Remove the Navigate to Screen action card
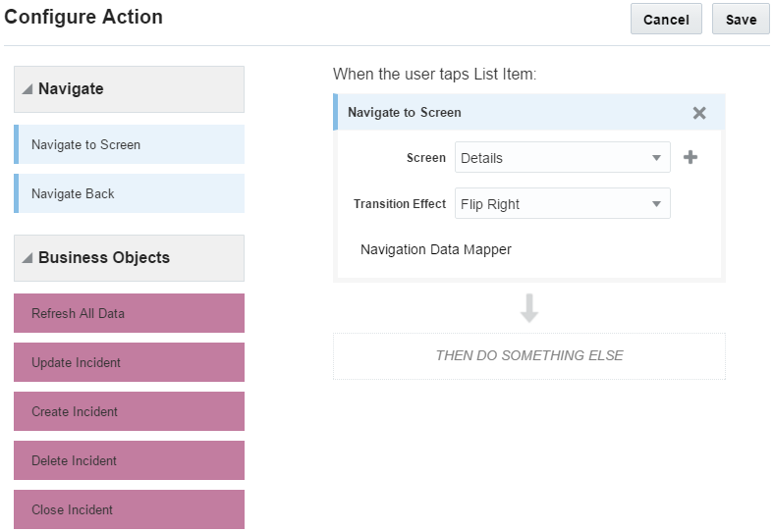The width and height of the screenshot is (774, 532). tap(699, 113)
